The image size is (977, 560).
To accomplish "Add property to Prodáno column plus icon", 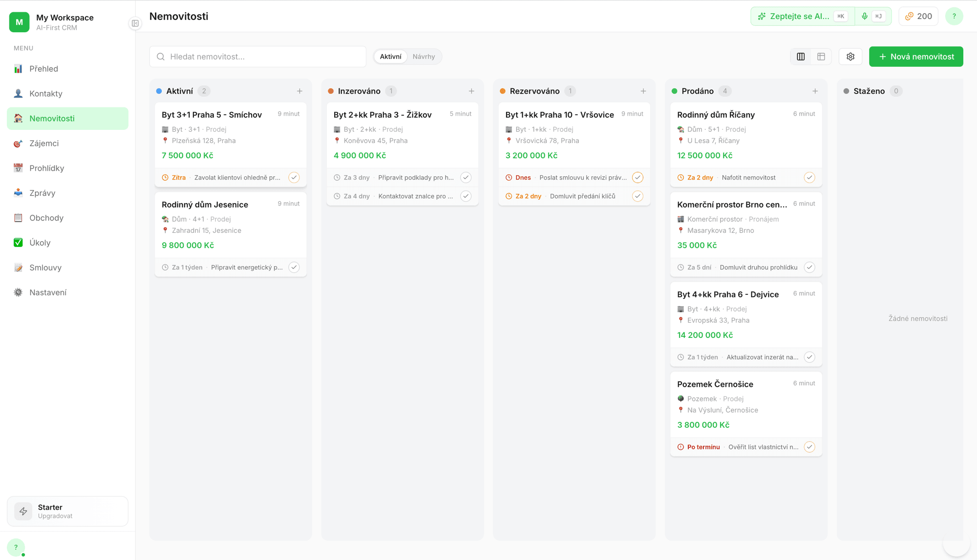I will (x=815, y=91).
